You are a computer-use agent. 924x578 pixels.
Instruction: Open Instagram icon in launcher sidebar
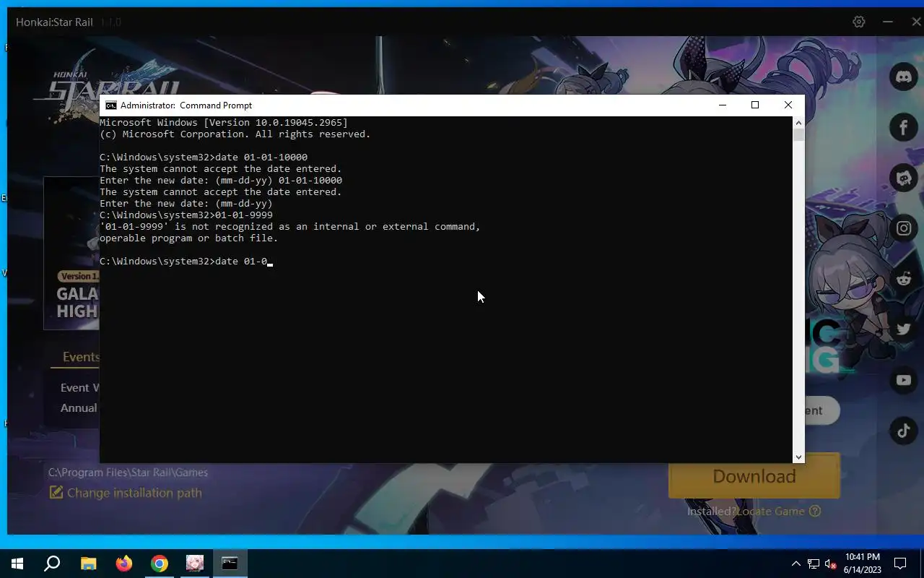(903, 228)
